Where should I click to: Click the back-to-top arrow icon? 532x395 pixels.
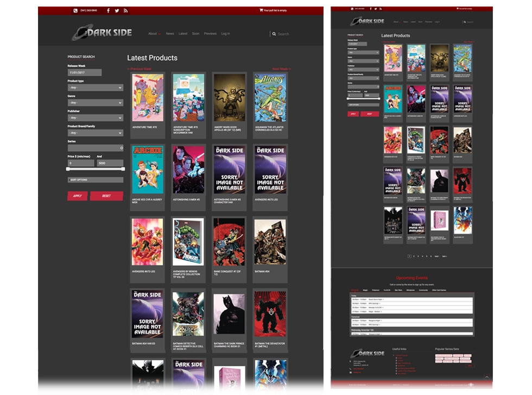click(486, 376)
